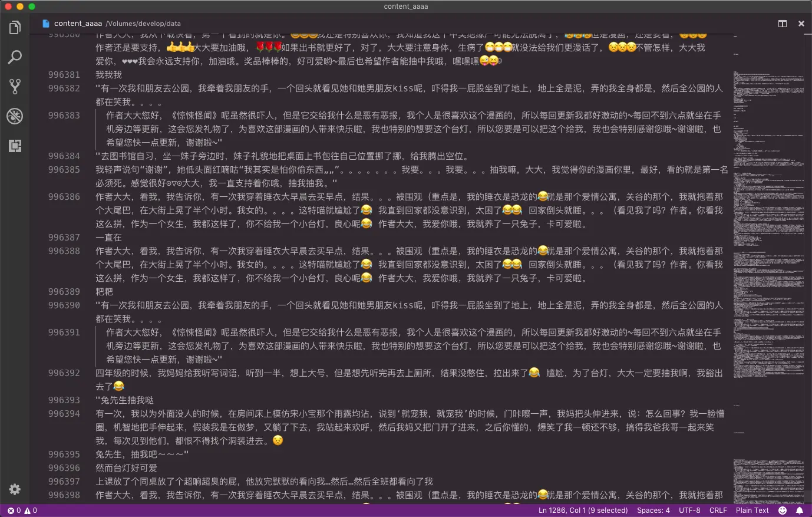This screenshot has height=517, width=812.
Task: Toggle the notifications bell
Action: click(800, 511)
